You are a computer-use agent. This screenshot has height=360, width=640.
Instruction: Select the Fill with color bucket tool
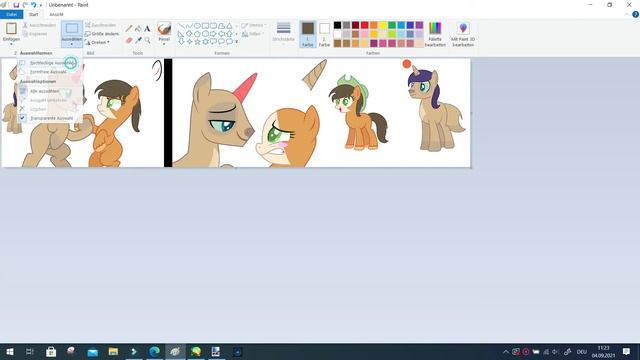tap(138, 29)
